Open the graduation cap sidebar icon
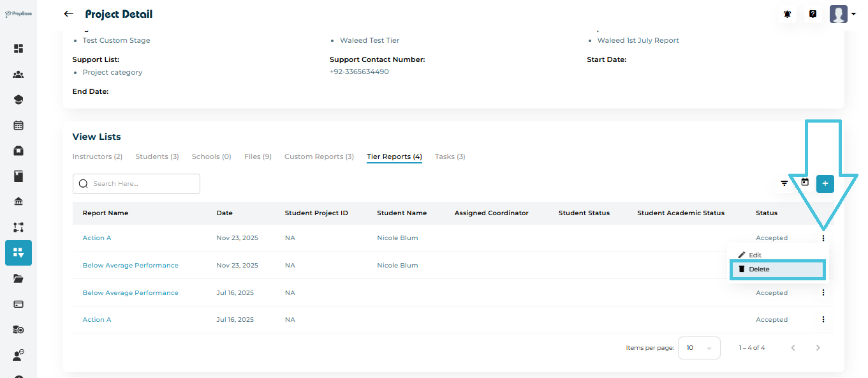This screenshot has width=868, height=378. 18,100
